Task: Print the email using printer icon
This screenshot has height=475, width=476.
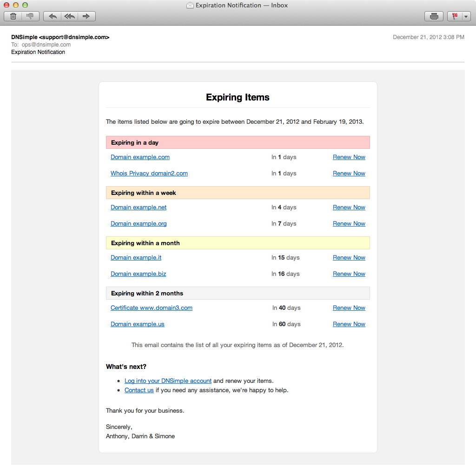Action: [x=434, y=16]
